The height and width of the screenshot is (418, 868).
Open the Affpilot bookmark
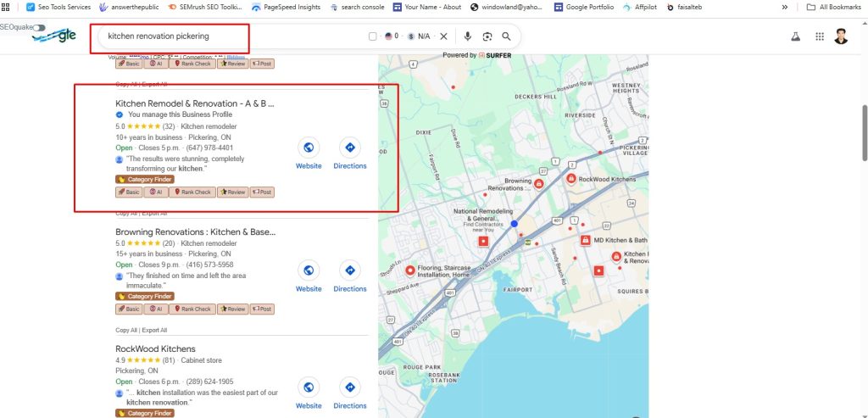tap(639, 7)
